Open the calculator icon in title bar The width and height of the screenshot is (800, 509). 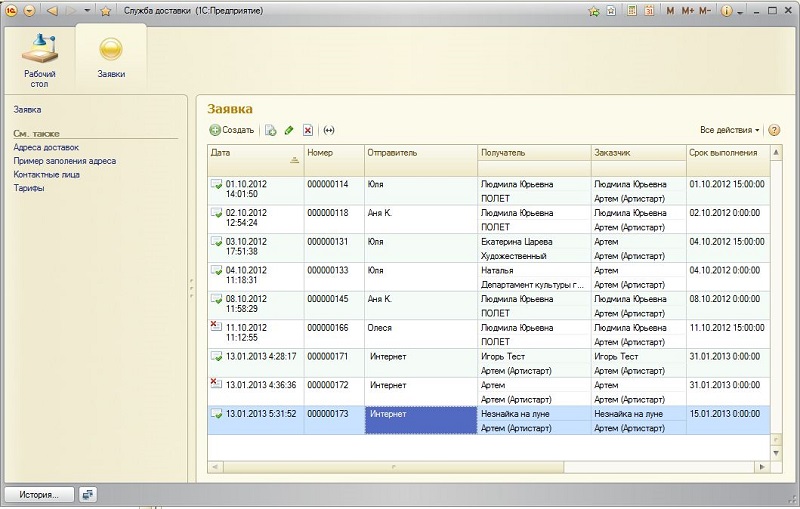click(631, 11)
